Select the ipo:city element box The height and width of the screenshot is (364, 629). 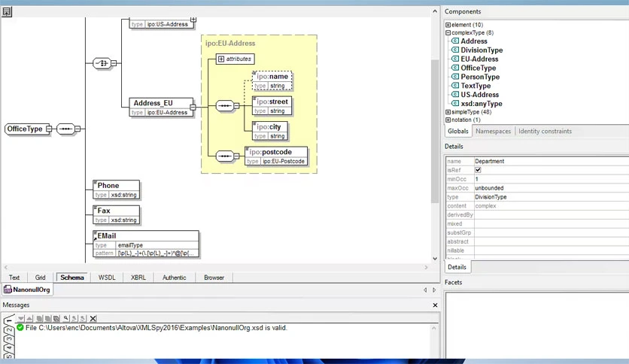click(x=270, y=131)
